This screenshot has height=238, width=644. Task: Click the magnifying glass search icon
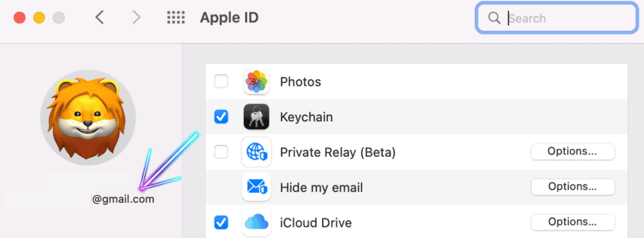click(x=494, y=18)
